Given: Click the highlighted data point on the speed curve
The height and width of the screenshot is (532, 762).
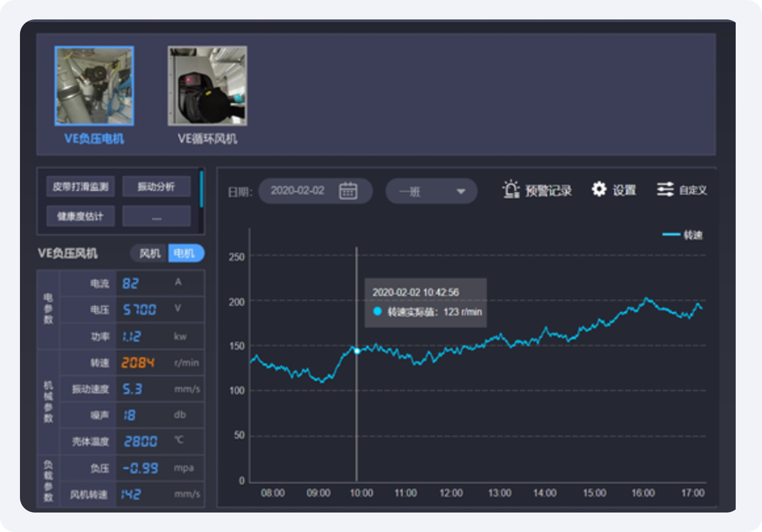Looking at the screenshot, I should click(357, 351).
